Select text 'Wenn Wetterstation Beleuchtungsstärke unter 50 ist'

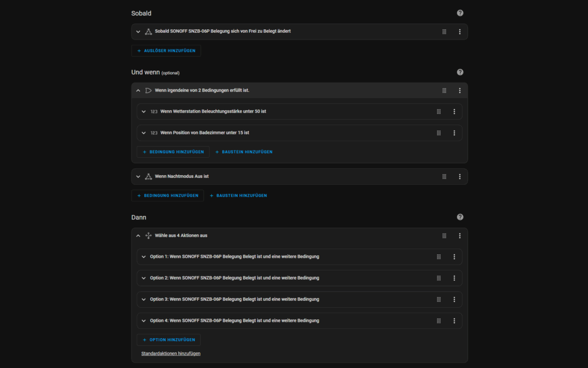pyautogui.click(x=213, y=111)
